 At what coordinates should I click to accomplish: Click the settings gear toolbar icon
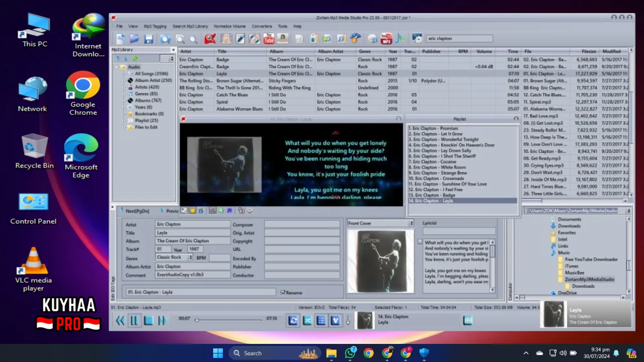pos(417,39)
